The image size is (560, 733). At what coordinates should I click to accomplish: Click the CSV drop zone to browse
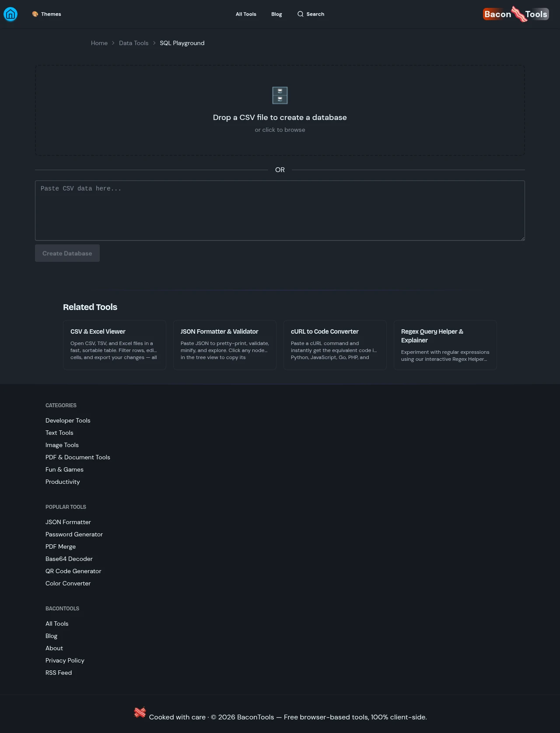(x=280, y=110)
